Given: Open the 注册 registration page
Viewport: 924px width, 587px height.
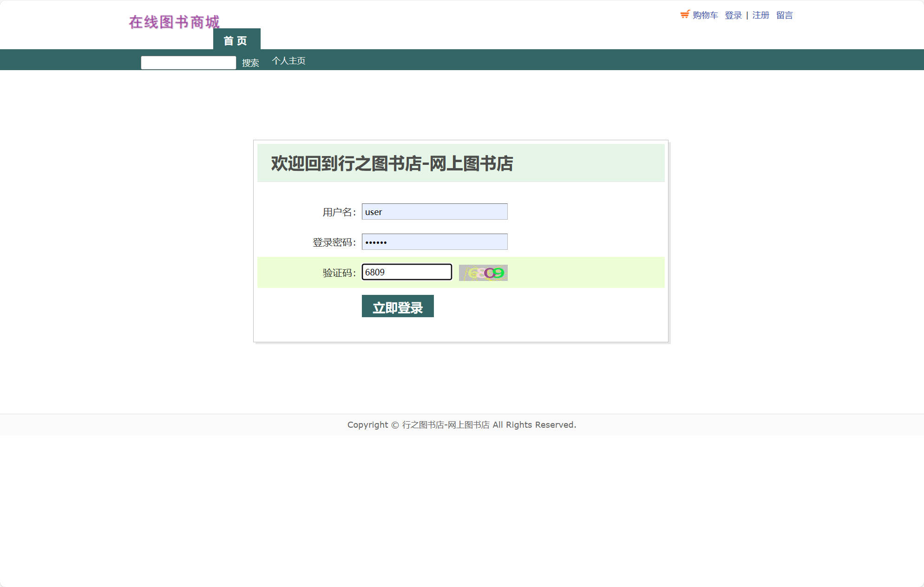Looking at the screenshot, I should pyautogui.click(x=760, y=15).
